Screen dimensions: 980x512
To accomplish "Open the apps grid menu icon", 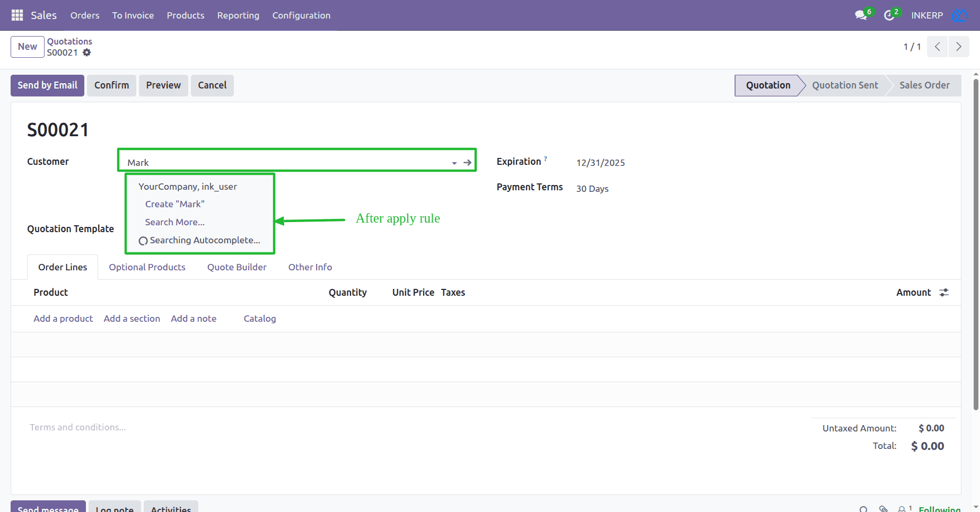I will click(17, 15).
